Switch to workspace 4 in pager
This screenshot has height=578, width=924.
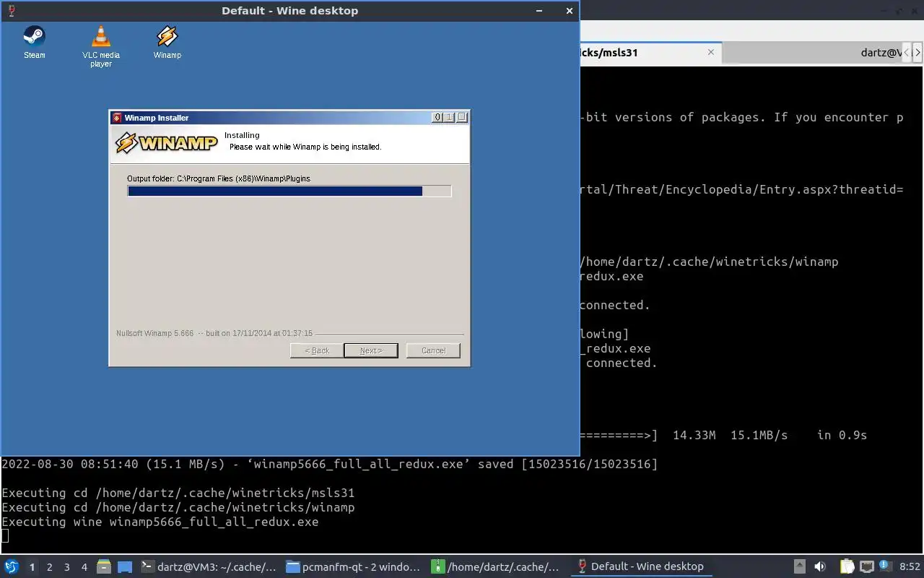pos(84,567)
